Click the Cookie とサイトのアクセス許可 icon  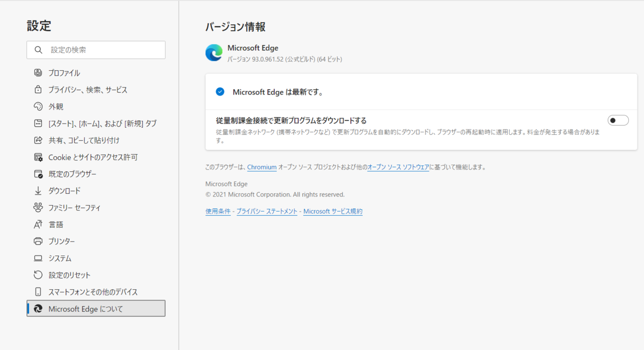click(x=38, y=157)
